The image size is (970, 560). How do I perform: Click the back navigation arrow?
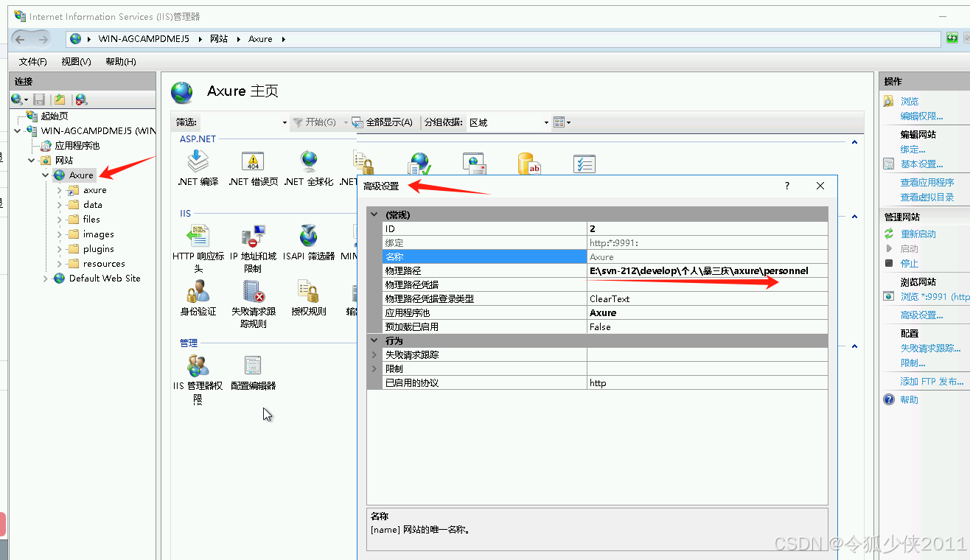21,39
